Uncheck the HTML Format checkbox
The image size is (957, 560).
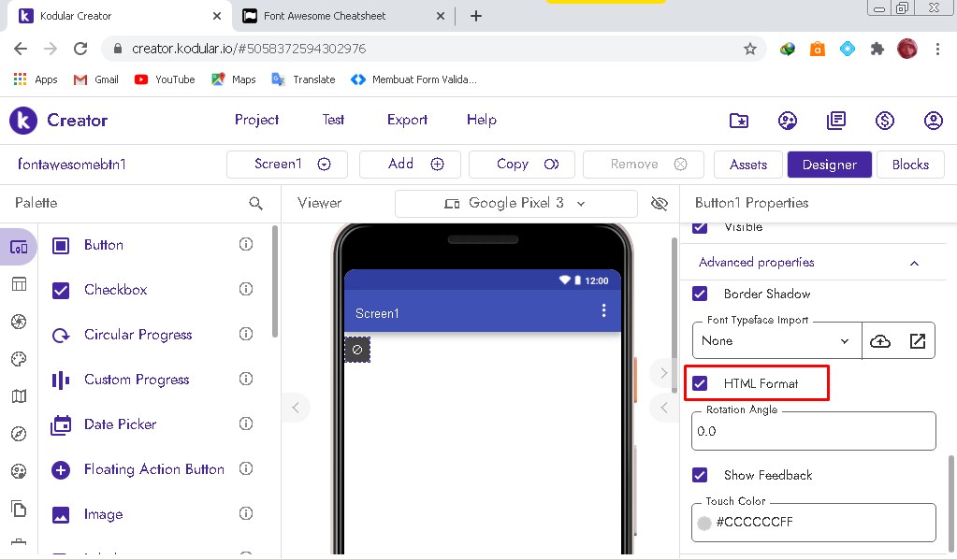(700, 383)
